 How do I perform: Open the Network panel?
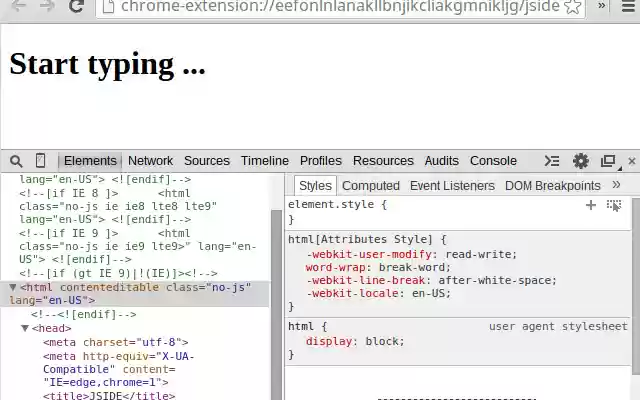(150, 161)
